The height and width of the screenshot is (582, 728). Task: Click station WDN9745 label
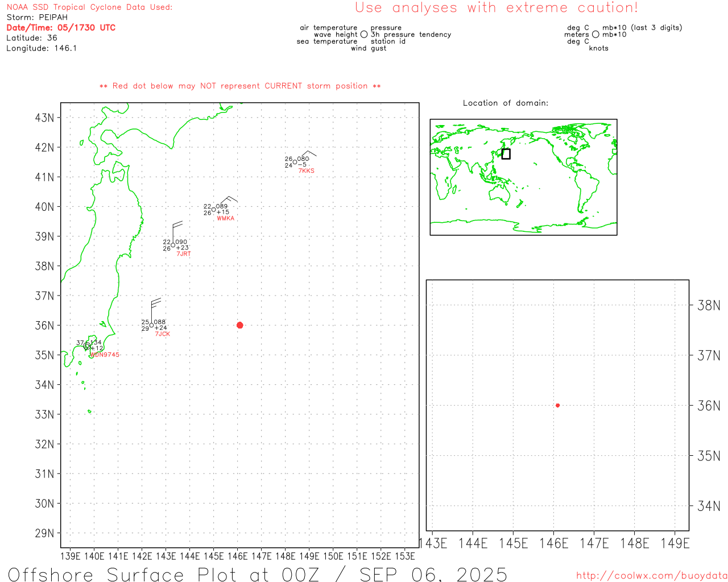pyautogui.click(x=105, y=355)
